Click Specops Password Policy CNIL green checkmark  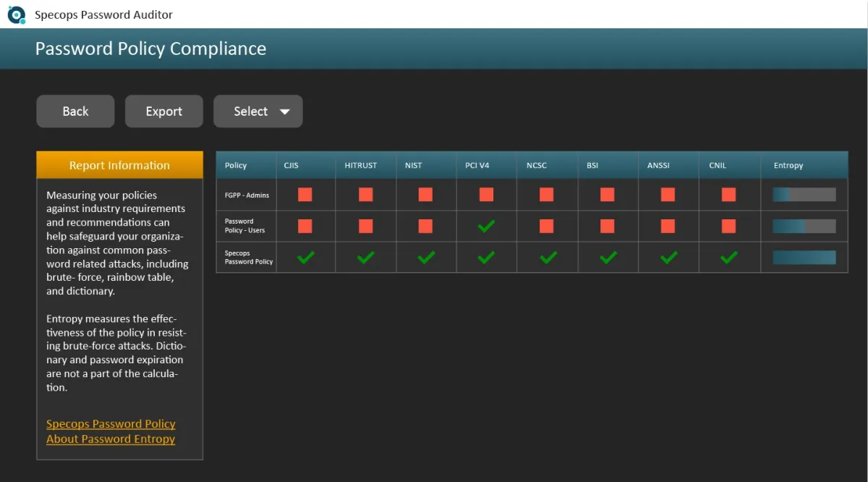click(x=729, y=257)
